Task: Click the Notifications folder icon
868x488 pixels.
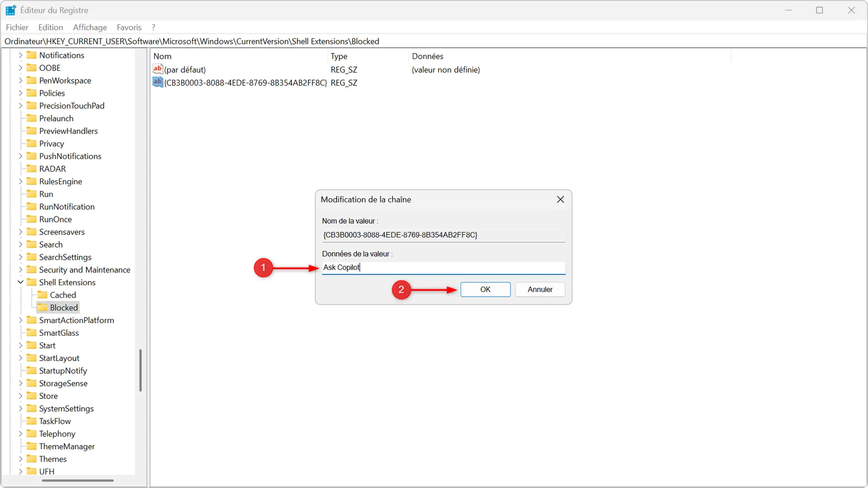Action: (x=32, y=55)
